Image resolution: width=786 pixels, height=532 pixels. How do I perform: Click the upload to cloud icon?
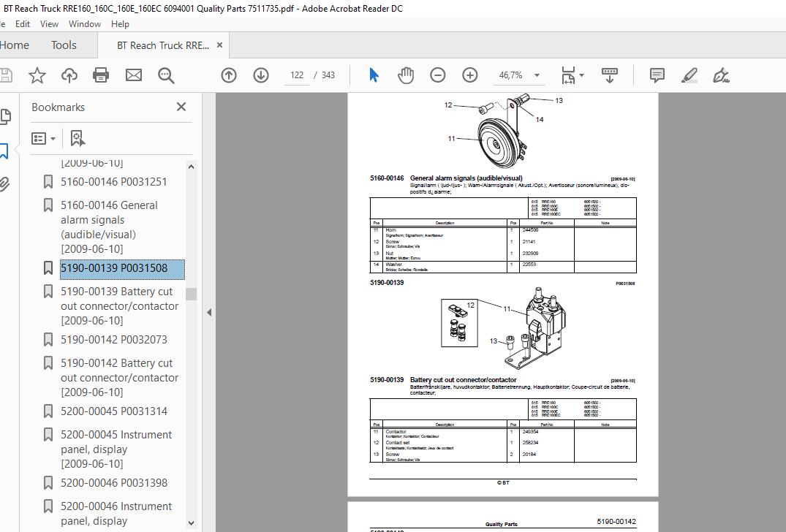tap(69, 76)
